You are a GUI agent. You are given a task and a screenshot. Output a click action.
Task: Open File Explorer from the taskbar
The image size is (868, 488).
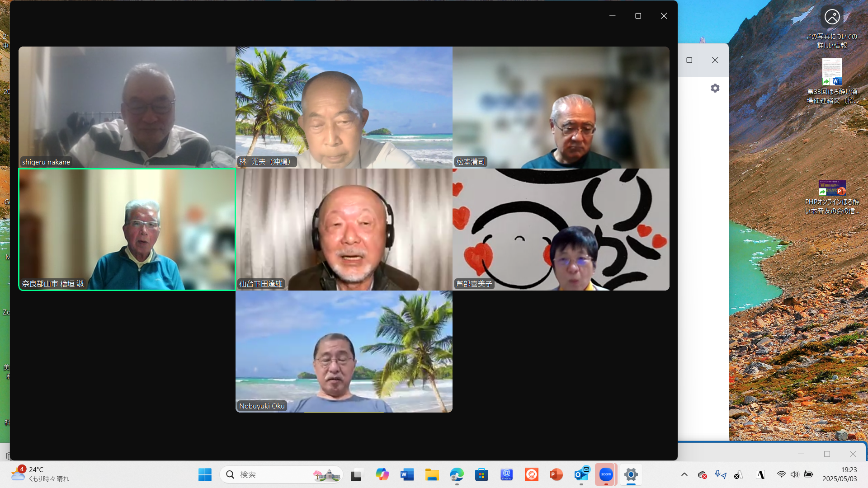[x=432, y=474]
